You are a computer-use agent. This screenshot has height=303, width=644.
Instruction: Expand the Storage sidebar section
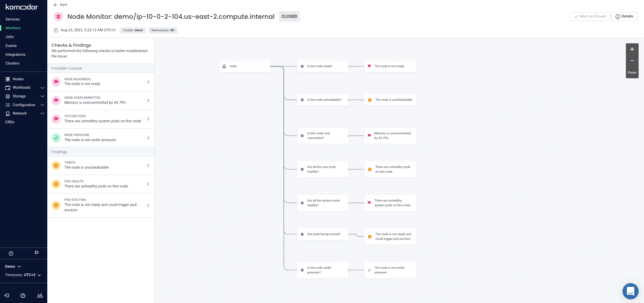point(42,96)
